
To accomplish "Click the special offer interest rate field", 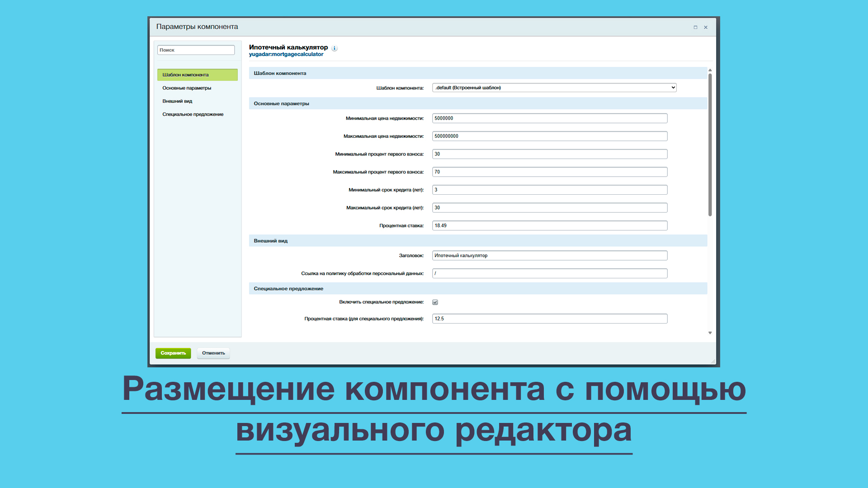I will pyautogui.click(x=549, y=318).
